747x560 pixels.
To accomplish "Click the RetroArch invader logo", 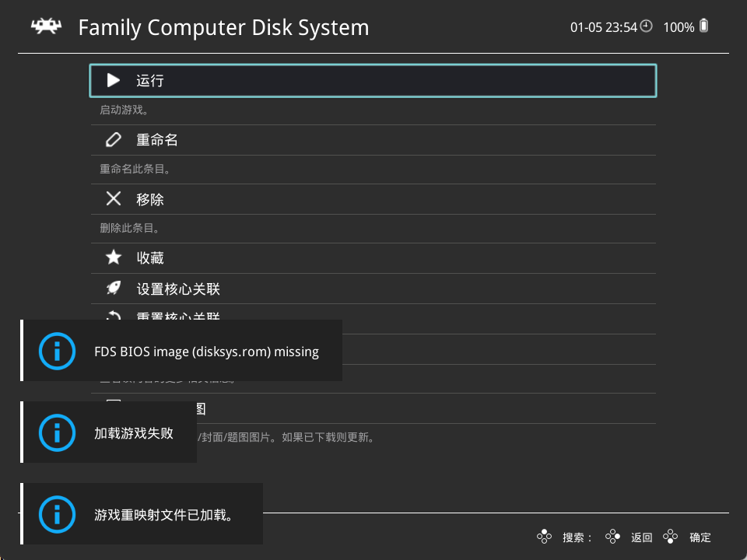I will click(47, 27).
